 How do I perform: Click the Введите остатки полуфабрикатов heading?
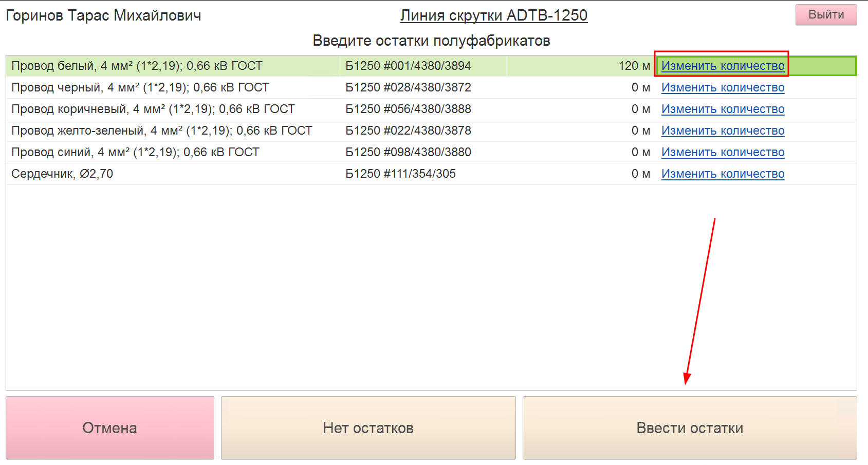(x=431, y=41)
